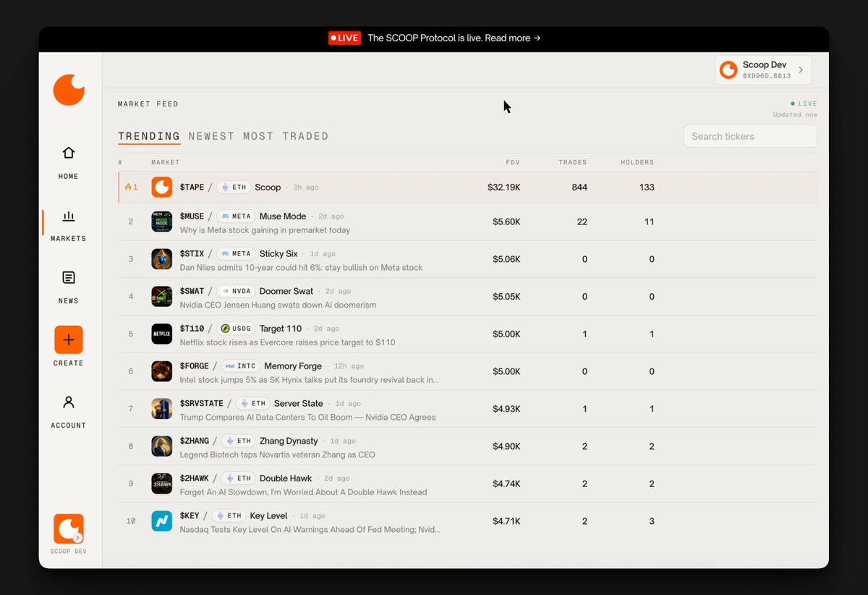Image resolution: width=868 pixels, height=595 pixels.
Task: Click the $SWAT token image
Action: click(x=161, y=297)
